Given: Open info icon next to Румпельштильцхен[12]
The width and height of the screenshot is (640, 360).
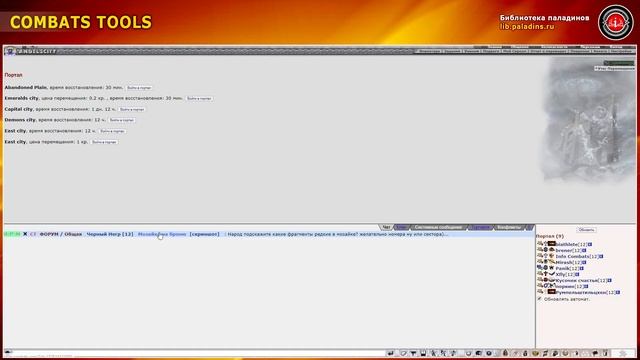Looking at the screenshot, I should point(618,292).
